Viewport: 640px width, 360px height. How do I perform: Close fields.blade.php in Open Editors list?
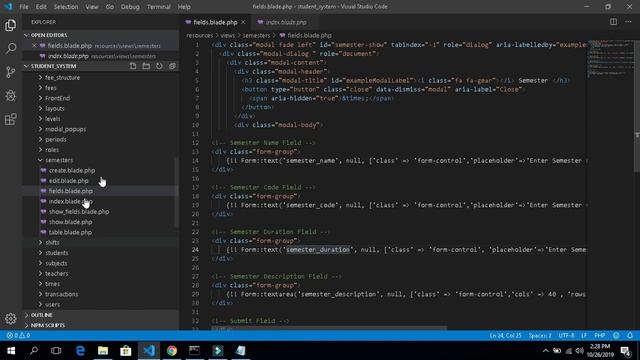click(x=34, y=46)
